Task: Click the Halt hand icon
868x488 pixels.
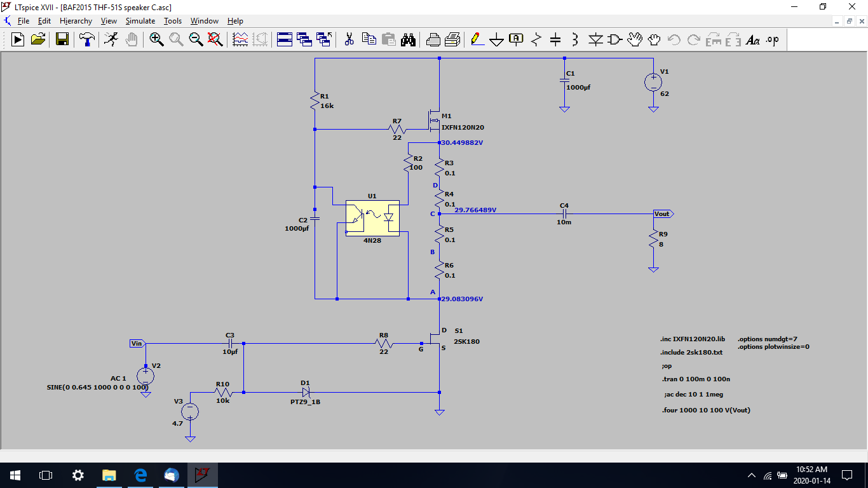Action: (x=131, y=39)
